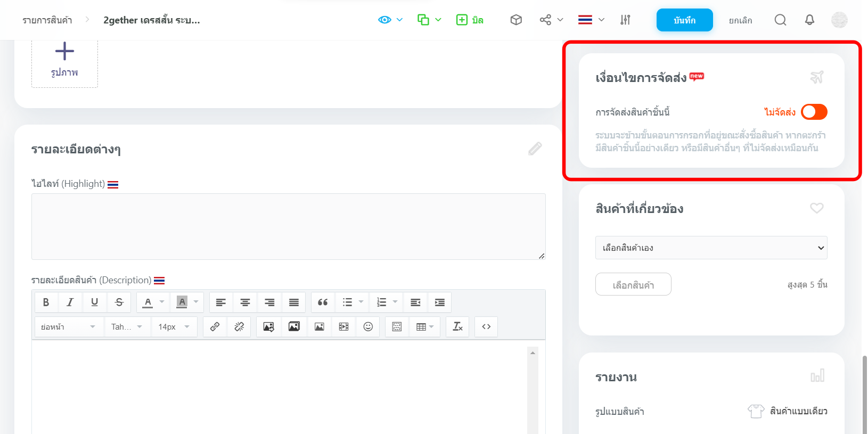Align text right in editor

click(x=269, y=302)
